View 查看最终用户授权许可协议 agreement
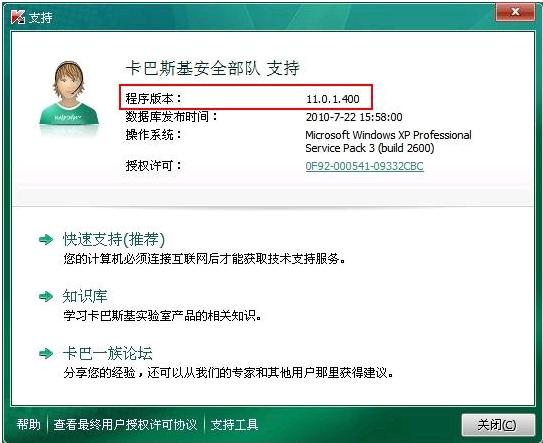 (x=125, y=424)
